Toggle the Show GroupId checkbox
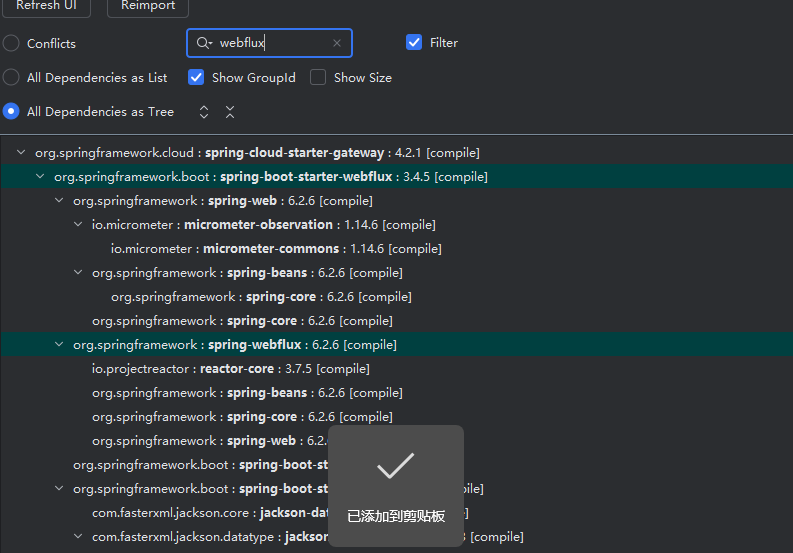The image size is (793, 553). 196,77
